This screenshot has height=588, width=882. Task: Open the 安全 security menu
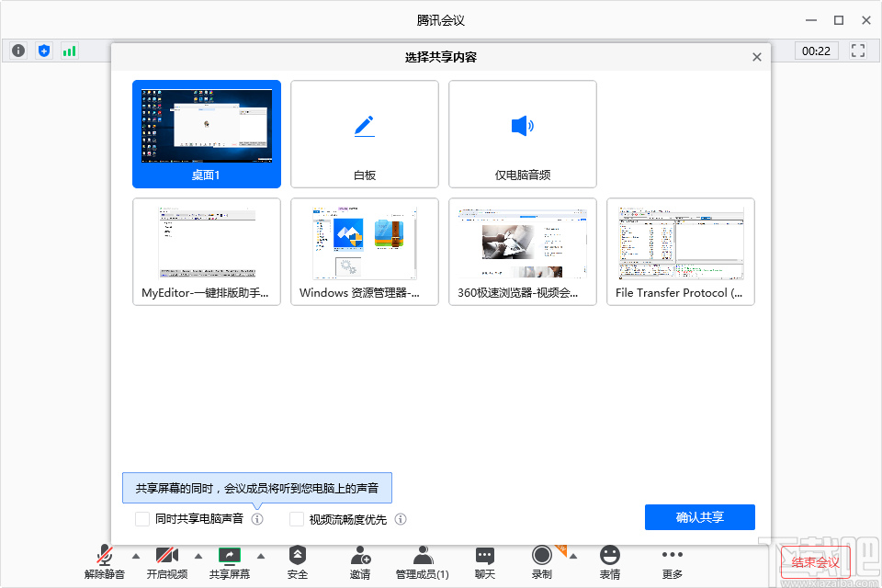click(x=298, y=562)
